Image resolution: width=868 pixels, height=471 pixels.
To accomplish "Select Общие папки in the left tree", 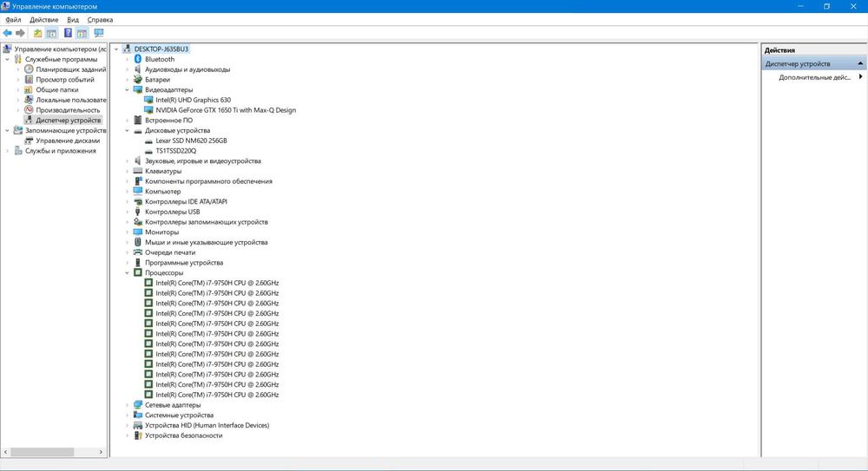I will point(57,89).
